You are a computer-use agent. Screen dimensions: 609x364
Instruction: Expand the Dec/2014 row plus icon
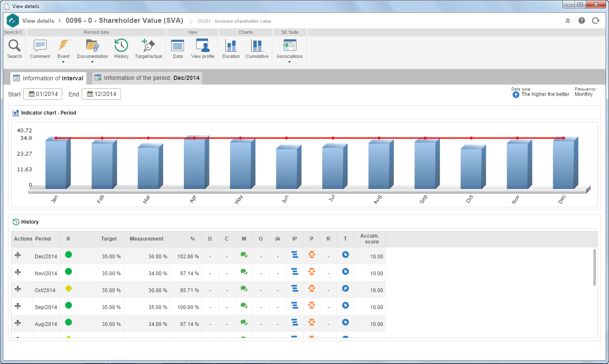[x=18, y=255]
